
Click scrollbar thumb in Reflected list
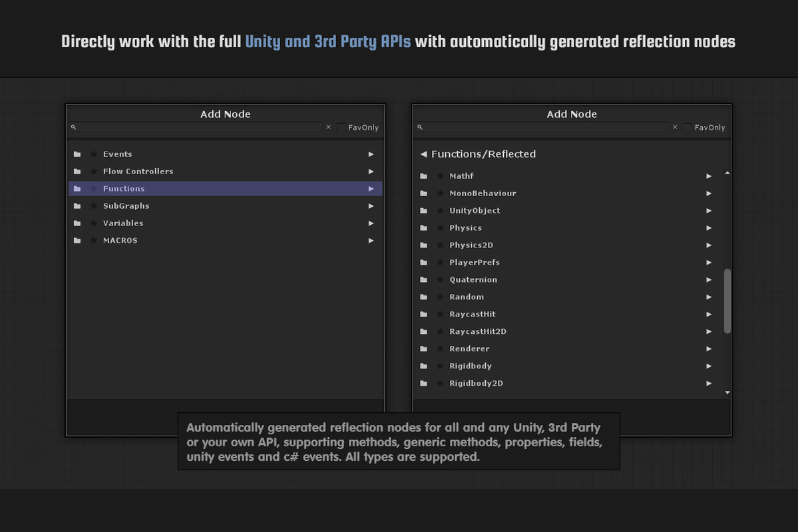[727, 301]
